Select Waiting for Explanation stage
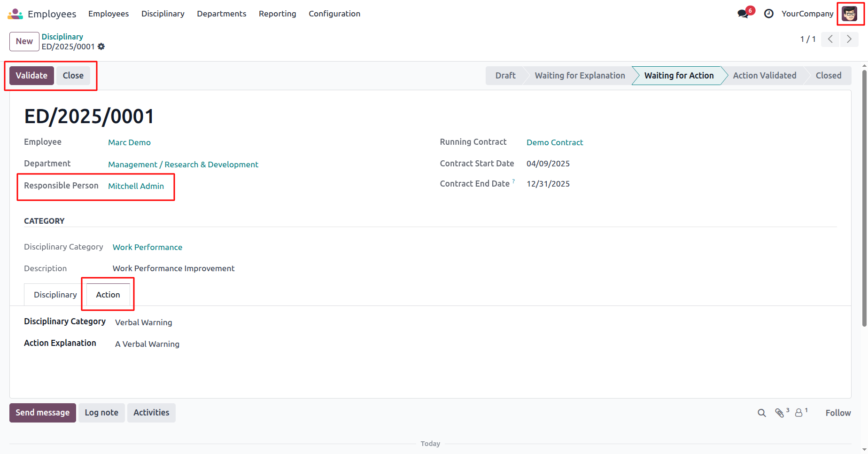Image resolution: width=868 pixels, height=454 pixels. (580, 76)
